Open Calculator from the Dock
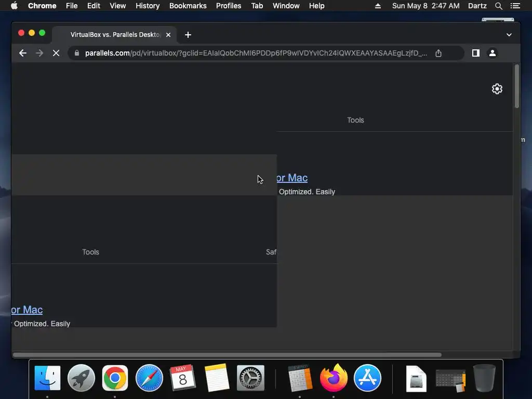This screenshot has height=399, width=532. [300, 378]
